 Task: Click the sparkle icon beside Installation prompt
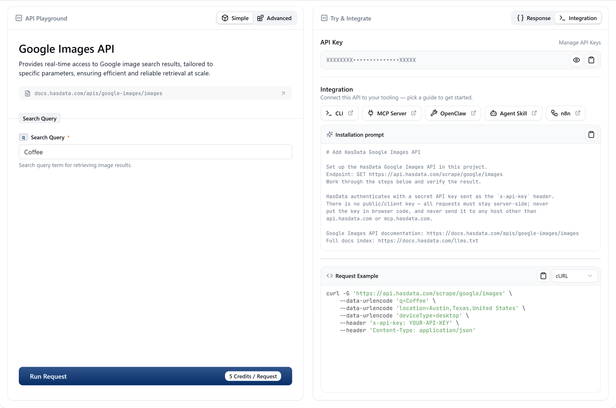330,135
